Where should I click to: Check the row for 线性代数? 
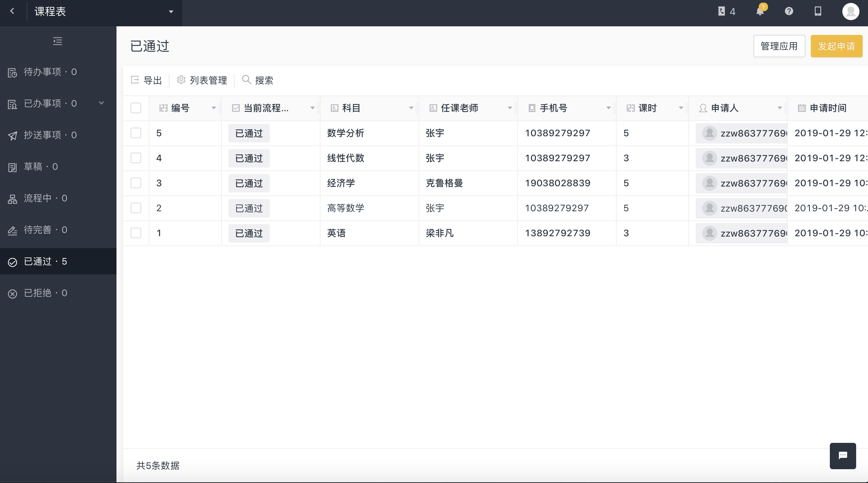tap(136, 158)
